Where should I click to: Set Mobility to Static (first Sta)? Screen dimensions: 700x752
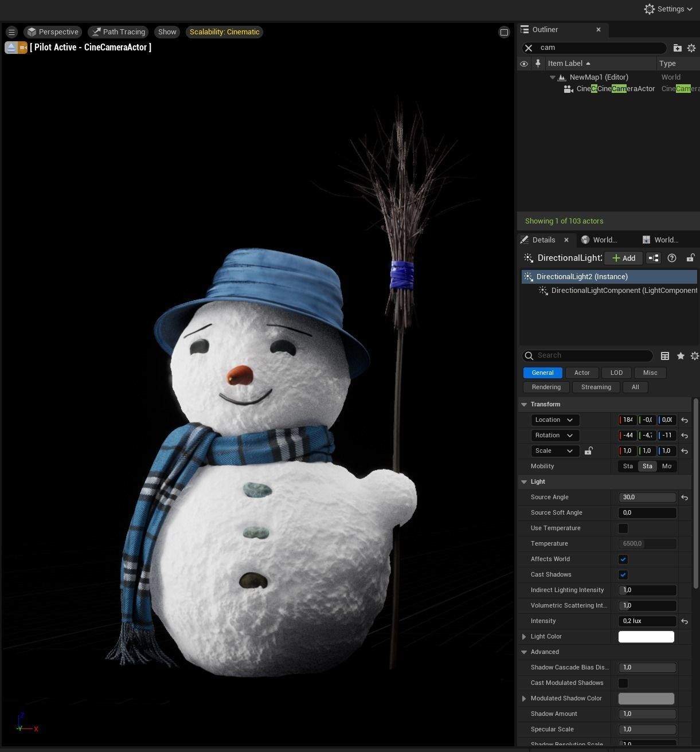point(628,467)
